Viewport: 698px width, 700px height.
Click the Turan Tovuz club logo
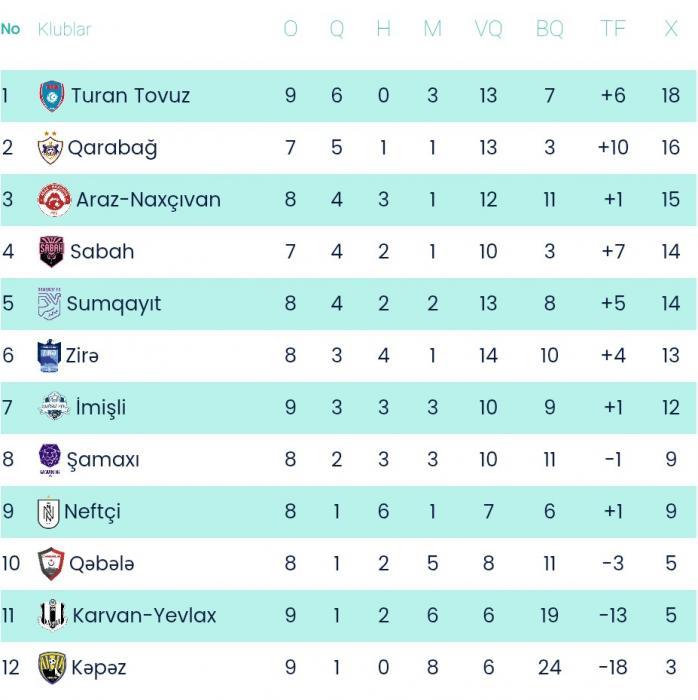(51, 96)
